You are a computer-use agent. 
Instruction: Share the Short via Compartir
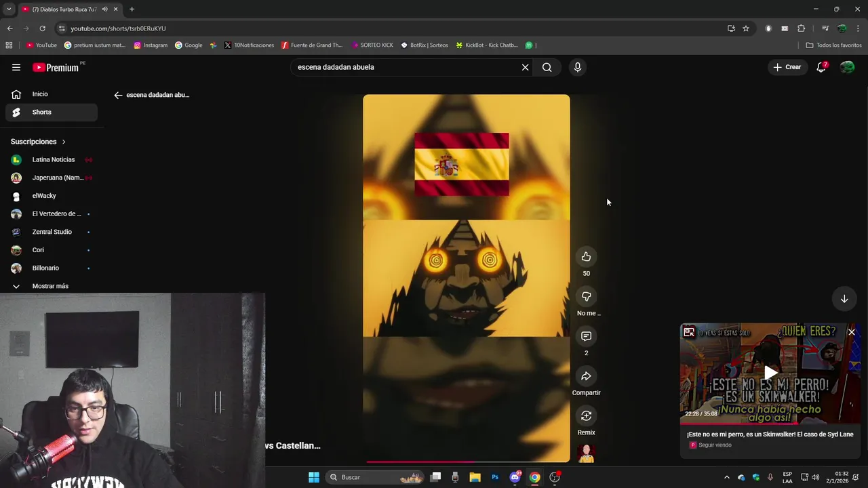[x=586, y=376]
